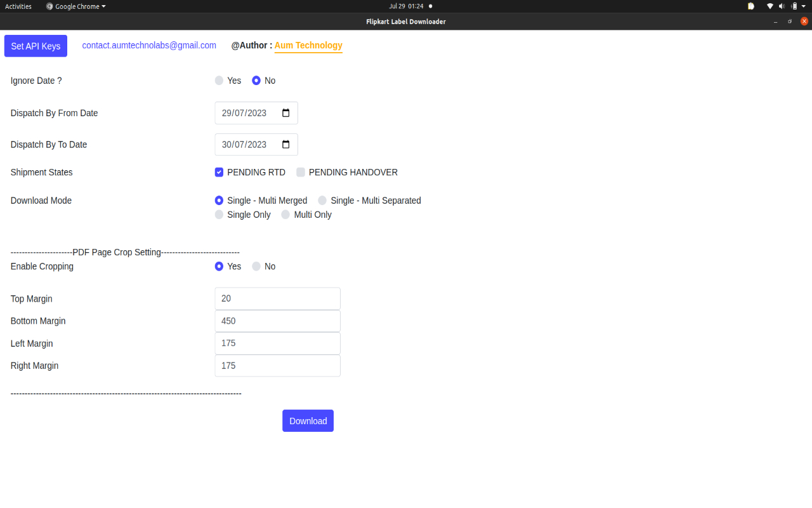Viewport: 812px width, 508px height.
Task: Minimize the Flipkart Label Downloader window
Action: point(775,22)
